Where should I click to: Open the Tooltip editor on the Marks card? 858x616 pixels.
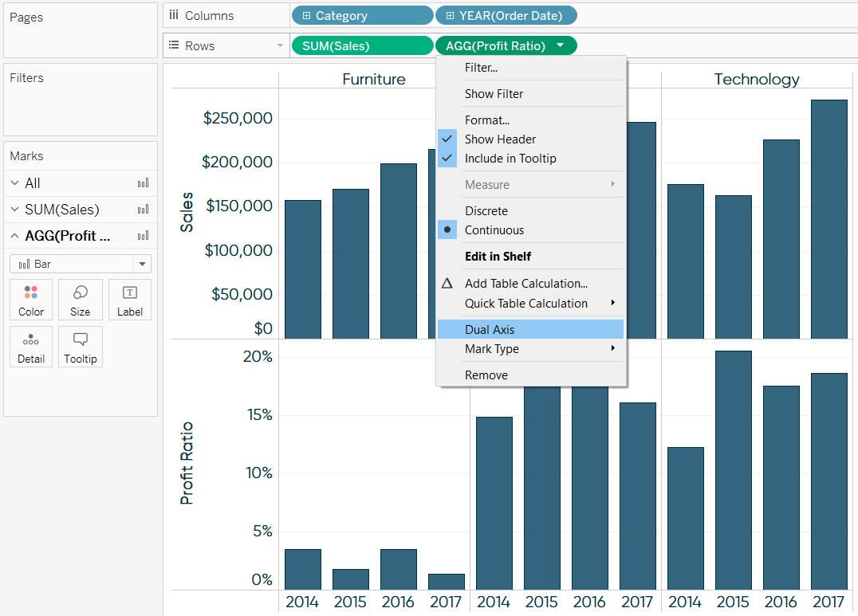(x=80, y=347)
